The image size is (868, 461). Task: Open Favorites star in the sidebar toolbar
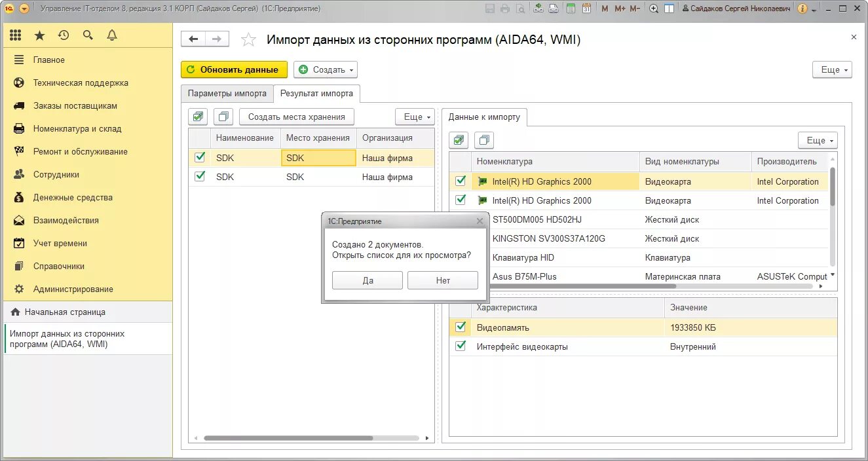(x=40, y=35)
